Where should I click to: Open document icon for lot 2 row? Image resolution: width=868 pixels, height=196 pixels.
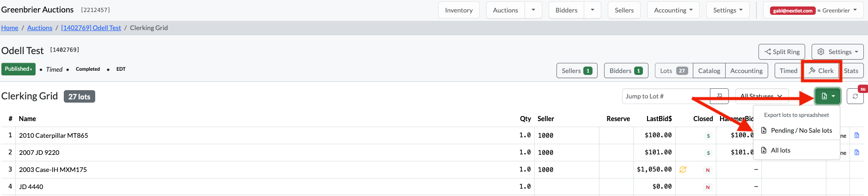pyautogui.click(x=856, y=153)
